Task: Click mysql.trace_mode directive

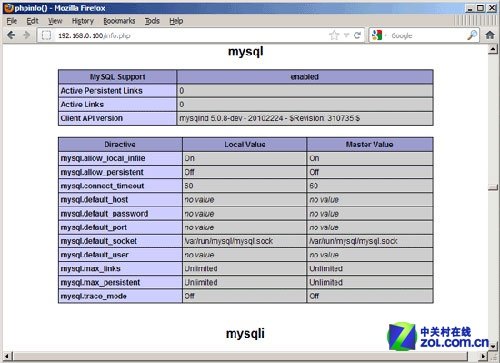Action: click(x=93, y=296)
